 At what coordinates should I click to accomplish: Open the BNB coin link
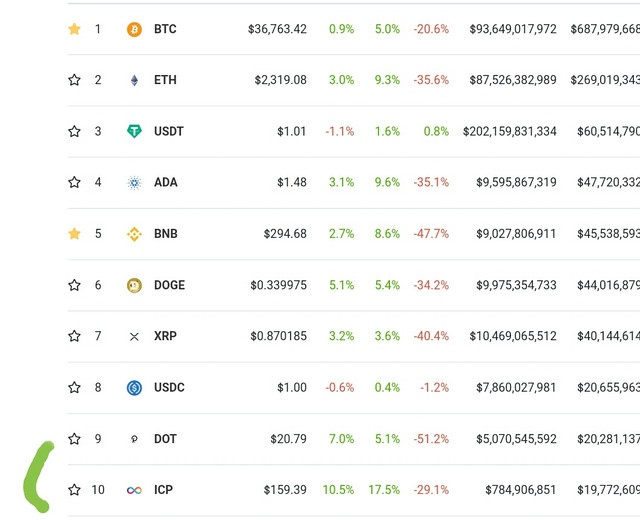click(x=166, y=233)
